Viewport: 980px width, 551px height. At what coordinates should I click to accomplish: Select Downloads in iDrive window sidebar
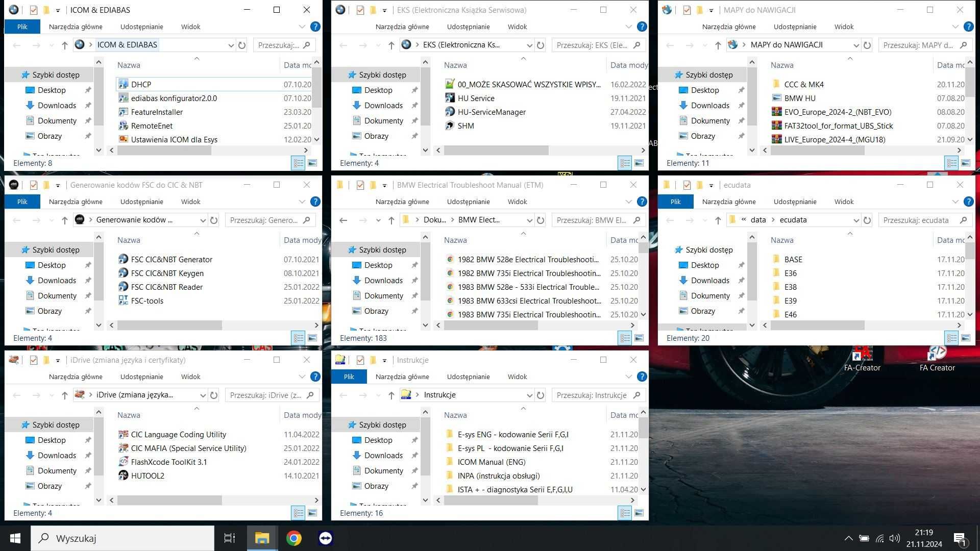tap(57, 455)
